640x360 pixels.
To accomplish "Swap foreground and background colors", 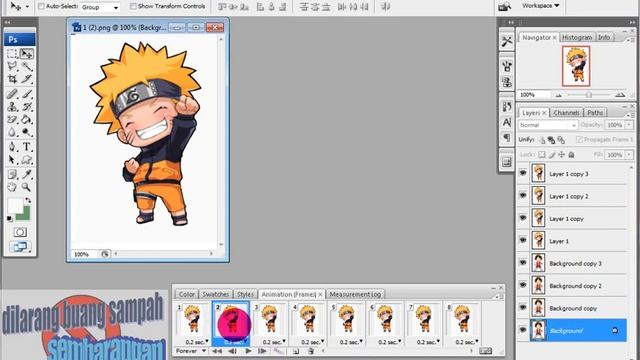I will [28, 200].
